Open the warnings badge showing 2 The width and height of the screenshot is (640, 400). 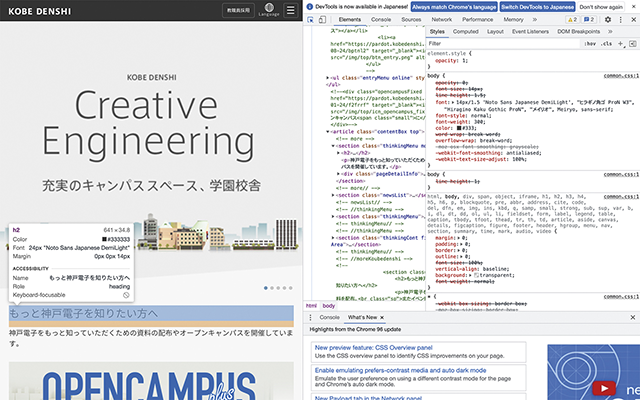572,20
